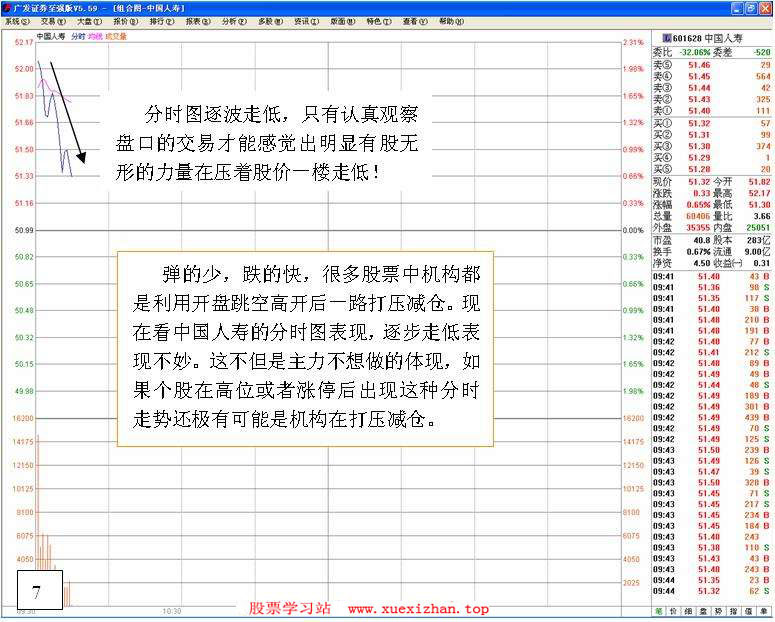Switch to the 盘 tab below the tick list

coord(704,612)
